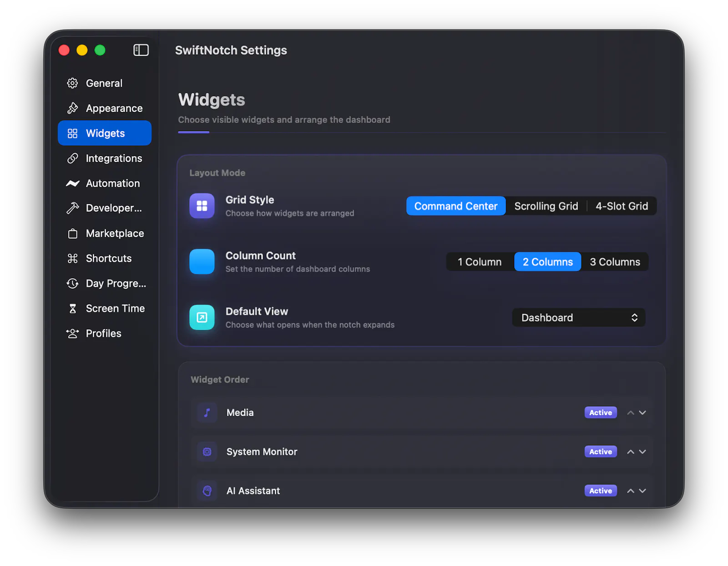Click the Integrations link icon
The image size is (728, 566).
click(x=72, y=158)
